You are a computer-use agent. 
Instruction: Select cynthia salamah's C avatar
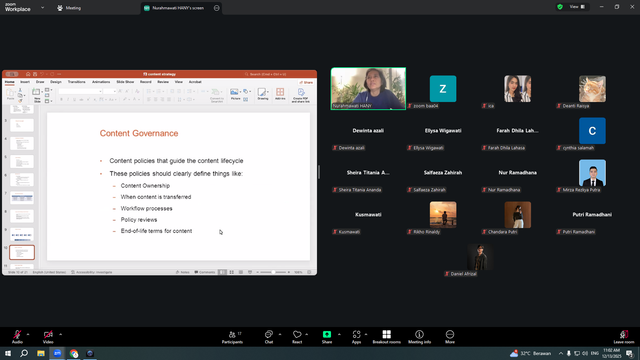coord(592,131)
